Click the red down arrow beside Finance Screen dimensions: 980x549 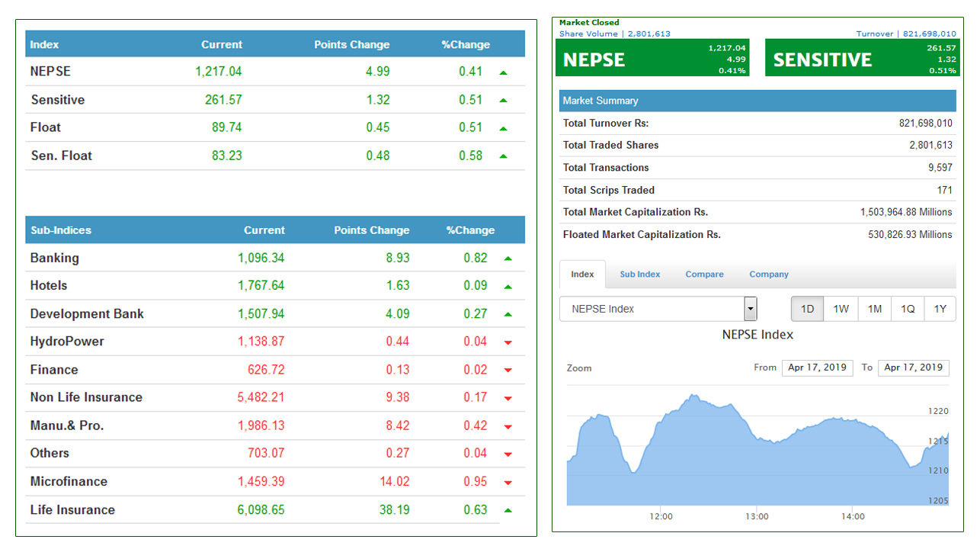pyautogui.click(x=508, y=371)
